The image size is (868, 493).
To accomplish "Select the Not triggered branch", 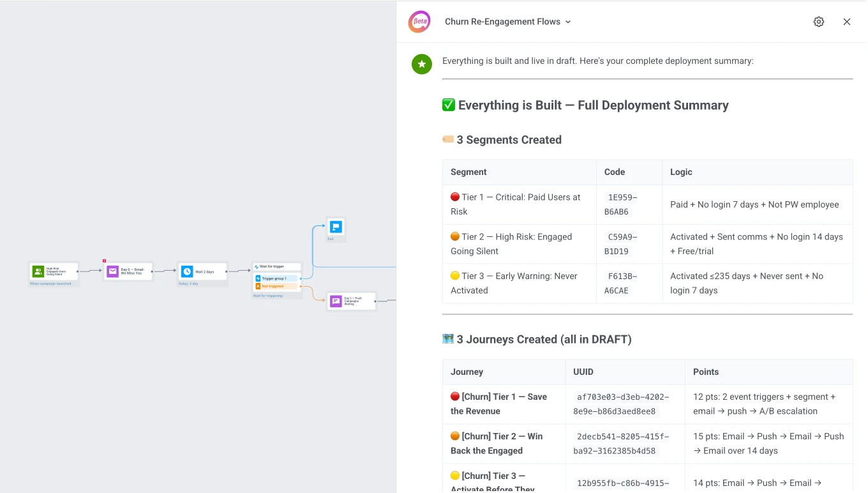I will pyautogui.click(x=274, y=286).
